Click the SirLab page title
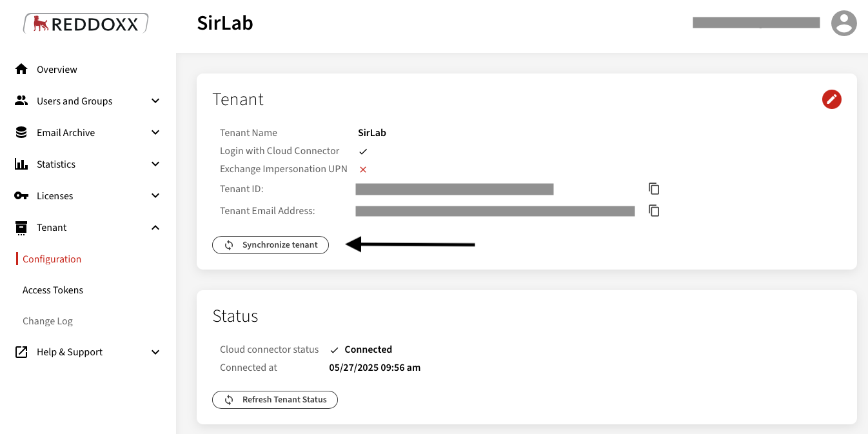The image size is (868, 434). [225, 23]
